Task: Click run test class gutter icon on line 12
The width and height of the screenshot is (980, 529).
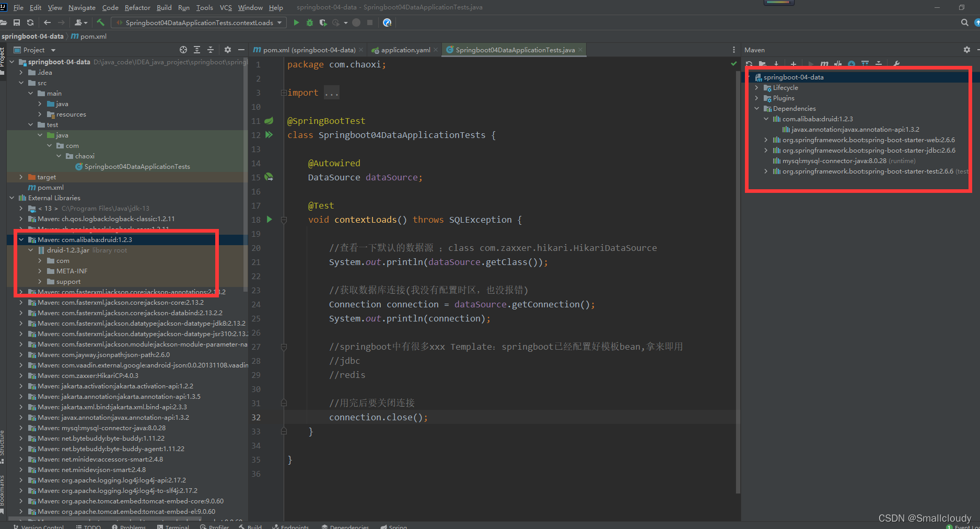Action: [269, 135]
